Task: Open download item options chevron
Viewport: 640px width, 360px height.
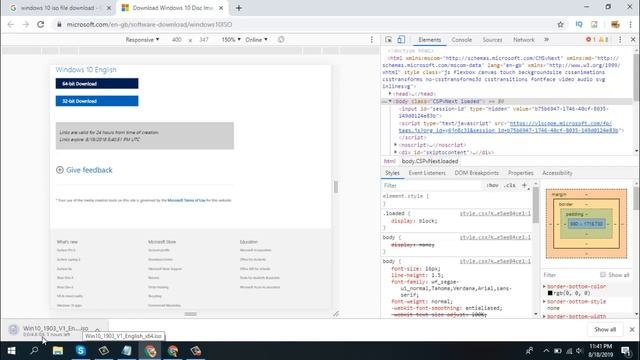Action: [x=97, y=330]
